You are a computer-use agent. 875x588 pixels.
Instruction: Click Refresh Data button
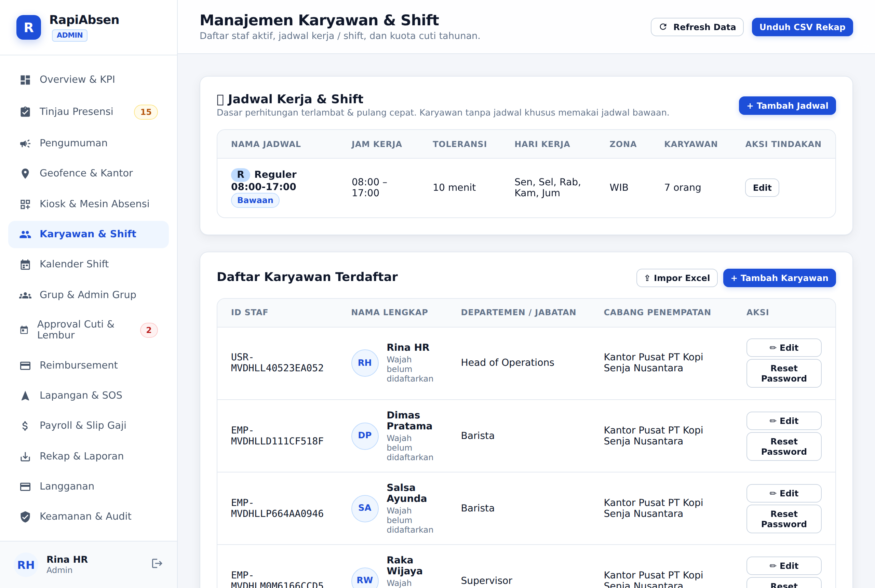(x=697, y=27)
